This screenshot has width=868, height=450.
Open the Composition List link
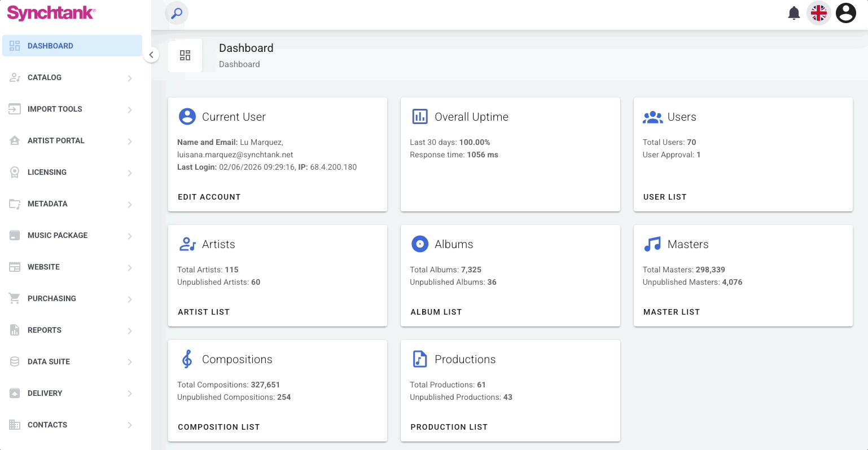pyautogui.click(x=219, y=427)
